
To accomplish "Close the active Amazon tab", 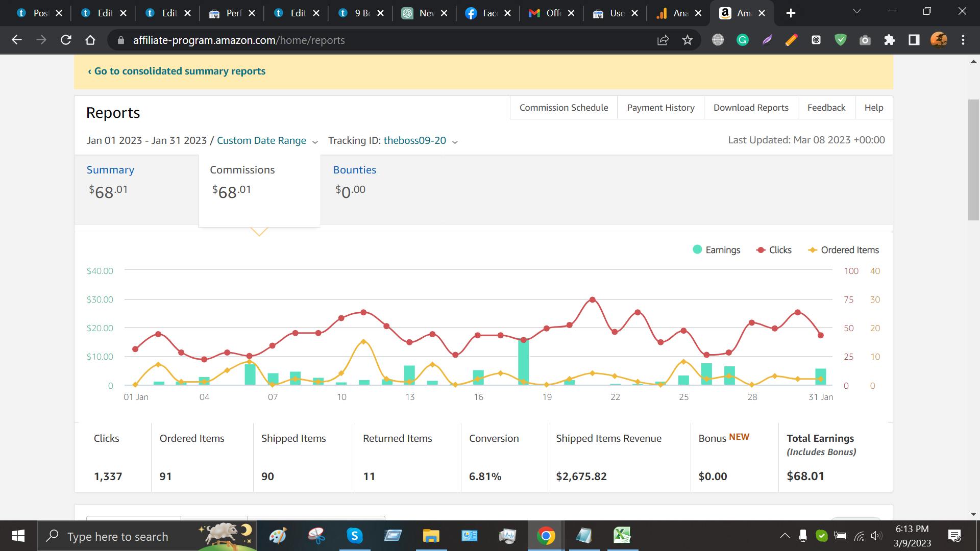I will [x=762, y=13].
